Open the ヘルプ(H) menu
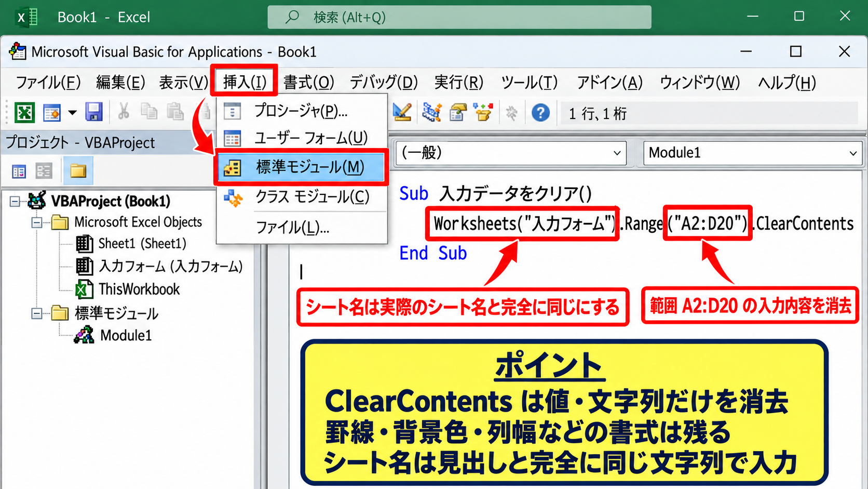868x489 pixels. pyautogui.click(x=787, y=82)
